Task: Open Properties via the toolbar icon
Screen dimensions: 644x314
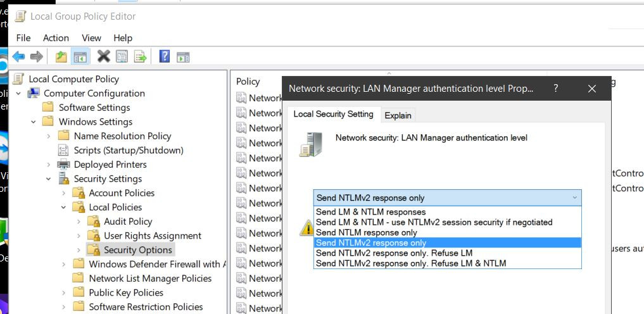Action: [121, 57]
